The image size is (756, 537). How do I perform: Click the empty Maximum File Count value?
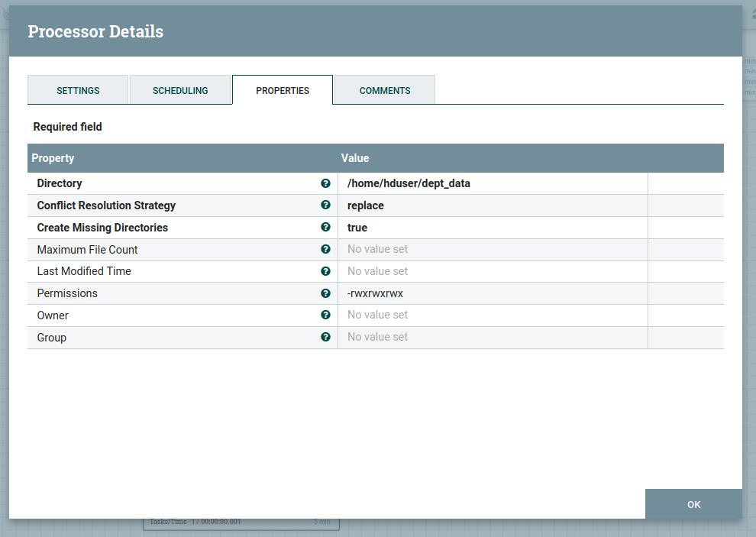(x=378, y=250)
